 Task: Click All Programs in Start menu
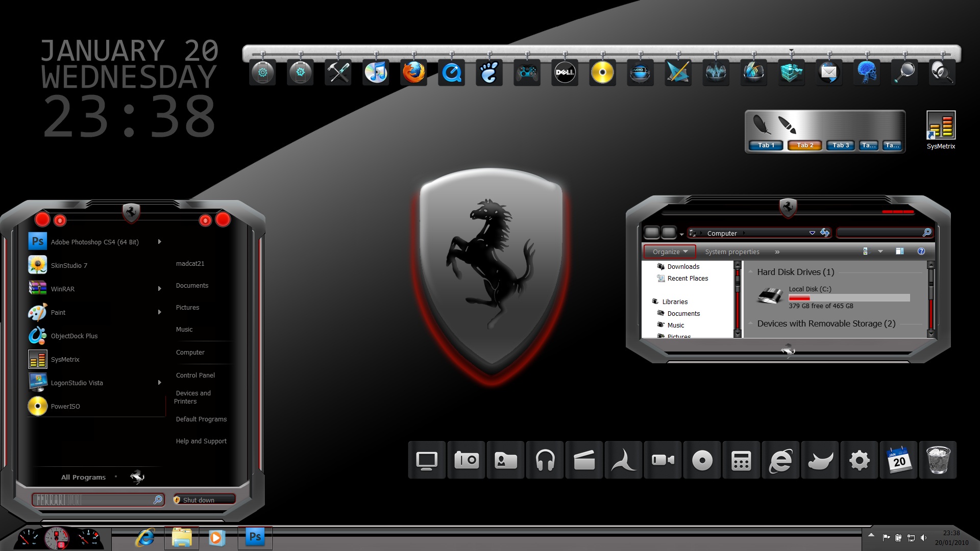pos(83,477)
